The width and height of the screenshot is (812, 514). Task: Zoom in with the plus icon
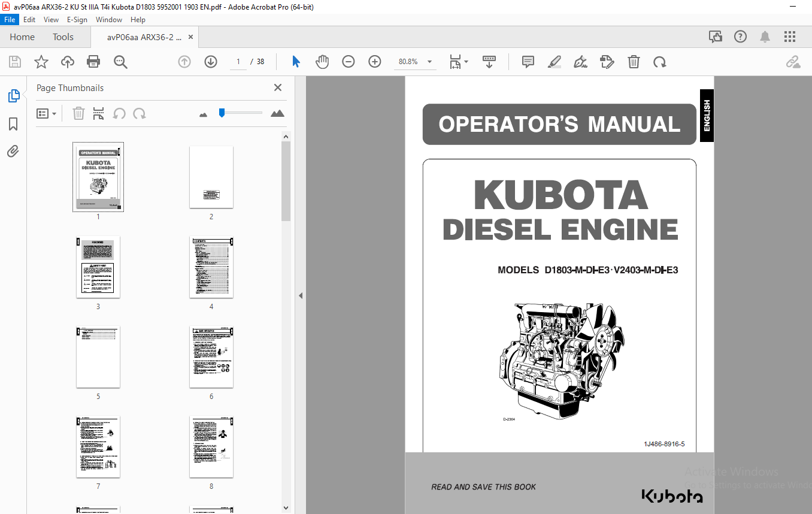(375, 62)
